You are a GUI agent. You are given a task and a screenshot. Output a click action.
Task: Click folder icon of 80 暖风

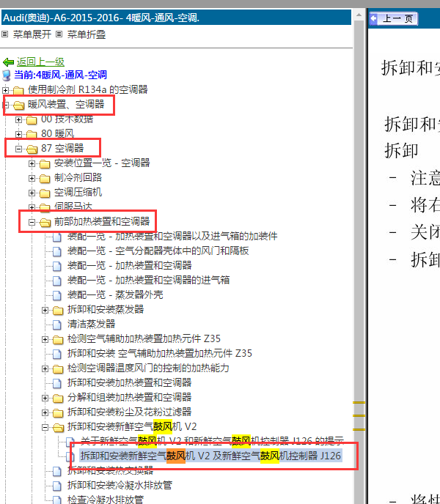click(32, 134)
